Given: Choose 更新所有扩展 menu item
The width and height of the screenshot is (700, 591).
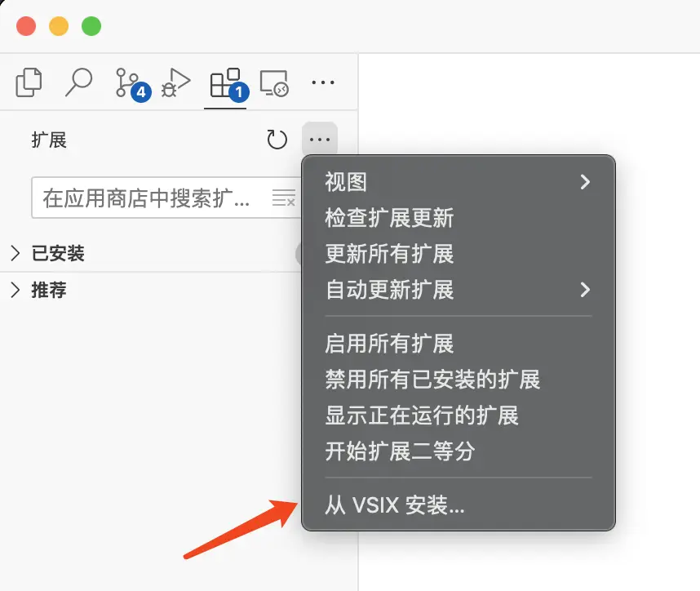Looking at the screenshot, I should click(389, 254).
